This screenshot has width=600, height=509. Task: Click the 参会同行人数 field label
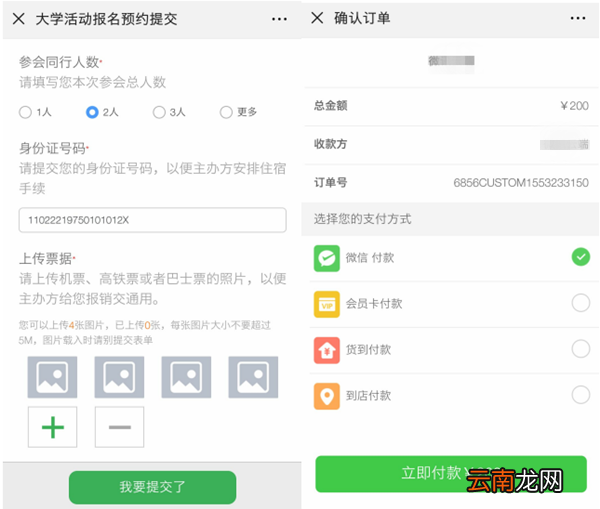(x=60, y=62)
